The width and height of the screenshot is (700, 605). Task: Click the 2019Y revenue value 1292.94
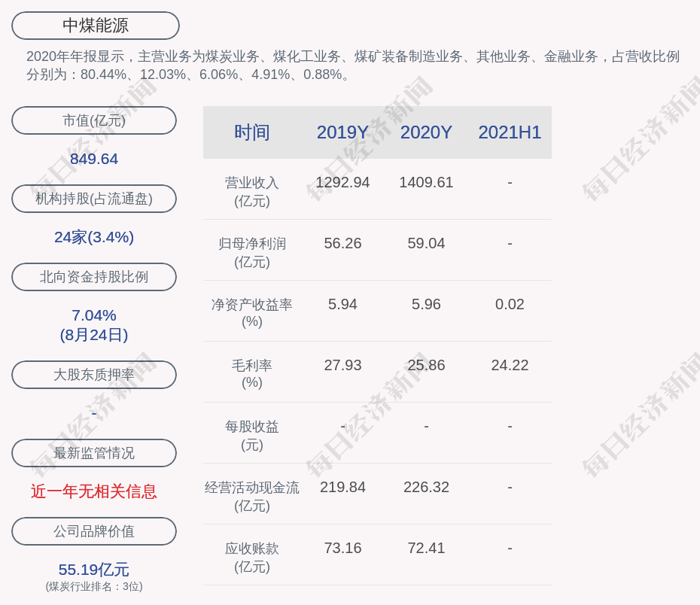click(342, 183)
